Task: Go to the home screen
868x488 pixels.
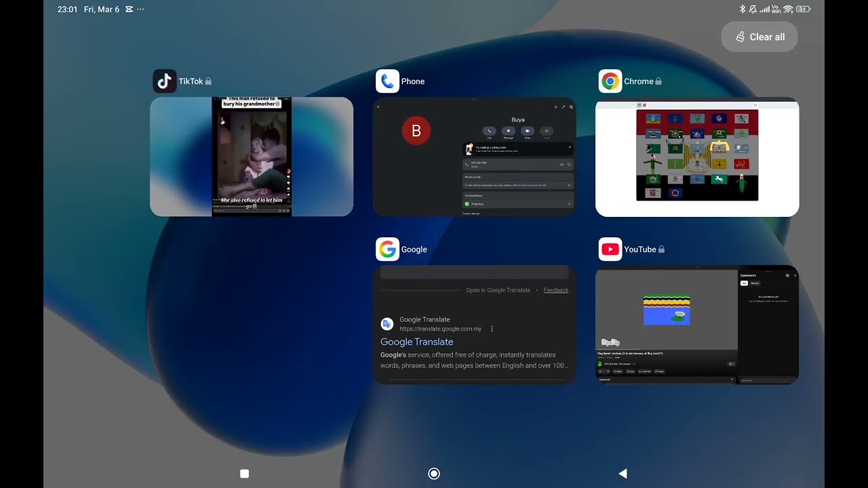Action: pos(434,474)
